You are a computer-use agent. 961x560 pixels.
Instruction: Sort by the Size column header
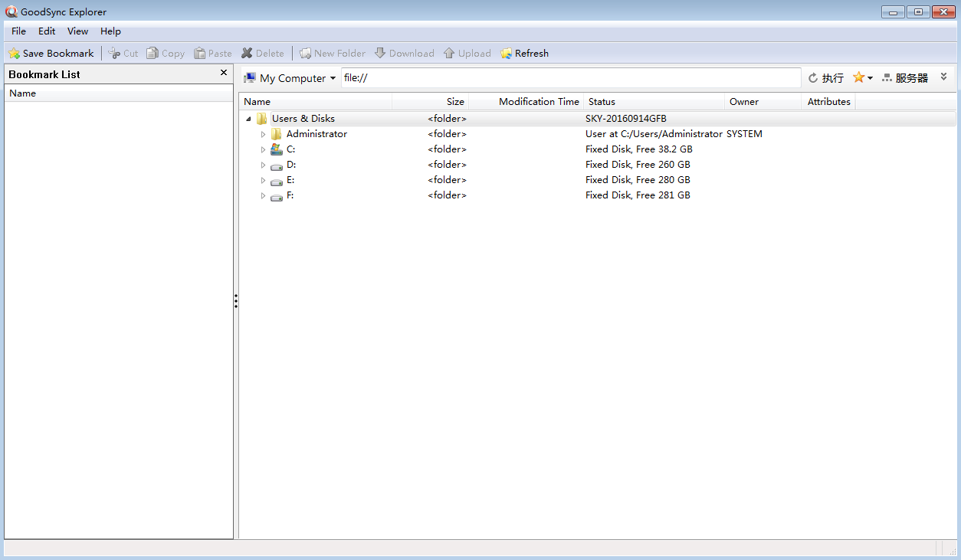(431, 102)
